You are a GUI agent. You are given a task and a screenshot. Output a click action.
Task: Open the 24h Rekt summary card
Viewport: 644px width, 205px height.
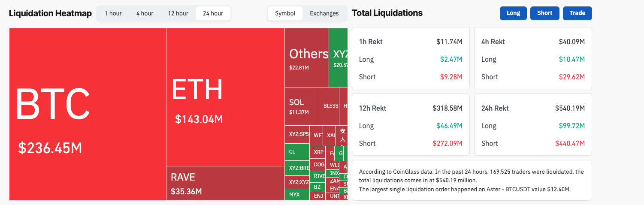(533, 125)
